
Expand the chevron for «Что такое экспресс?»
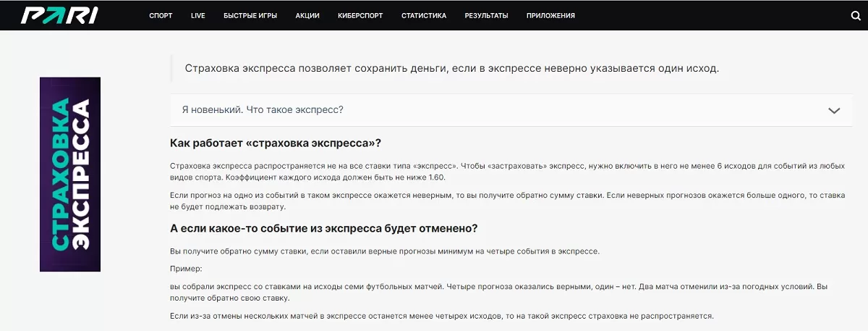point(834,111)
